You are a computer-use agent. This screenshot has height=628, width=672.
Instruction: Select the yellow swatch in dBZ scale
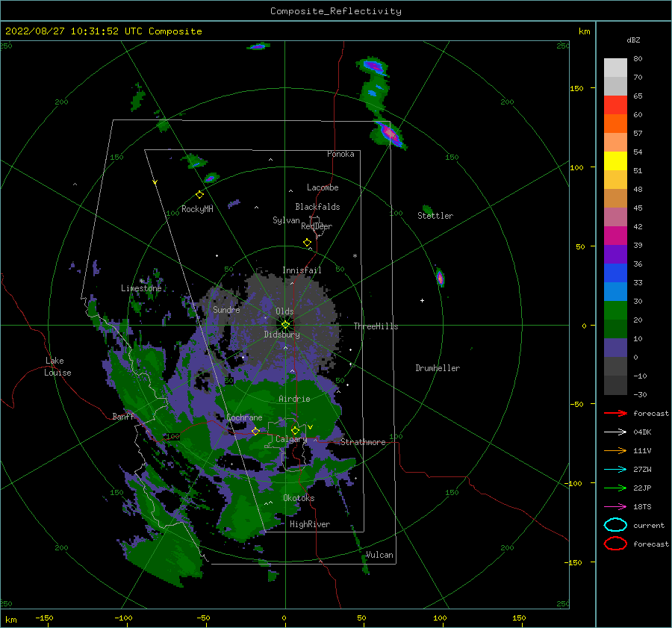pyautogui.click(x=615, y=161)
